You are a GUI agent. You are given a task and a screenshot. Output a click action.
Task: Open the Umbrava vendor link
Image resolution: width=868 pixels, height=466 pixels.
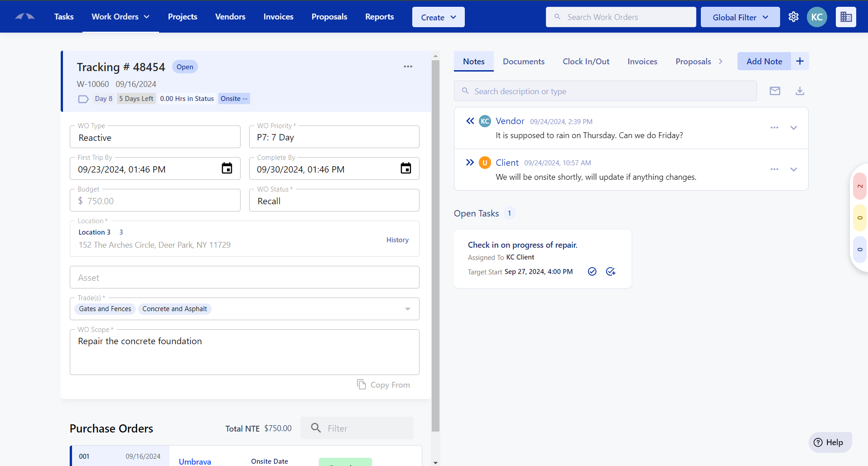195,461
